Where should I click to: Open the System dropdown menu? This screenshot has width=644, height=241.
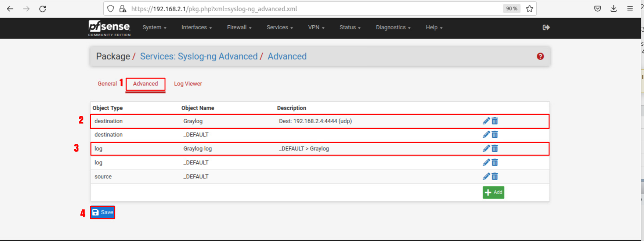coord(154,27)
